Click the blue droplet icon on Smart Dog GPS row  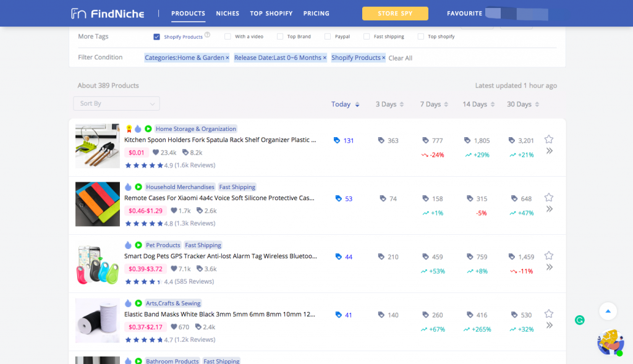tap(128, 245)
